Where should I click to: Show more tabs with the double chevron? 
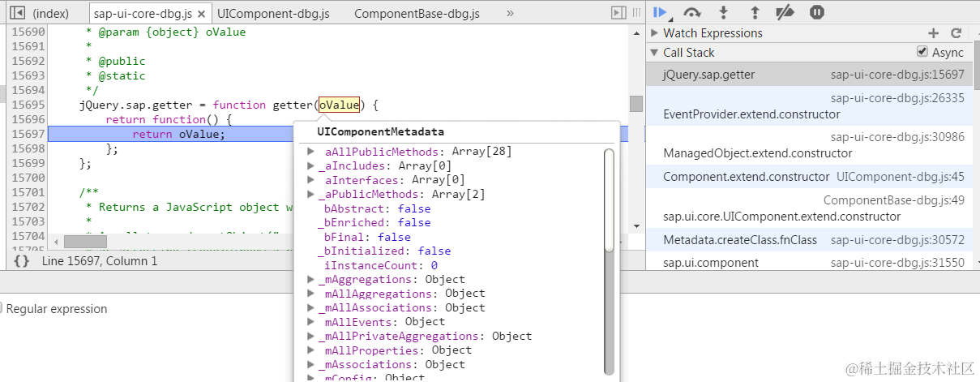[510, 14]
